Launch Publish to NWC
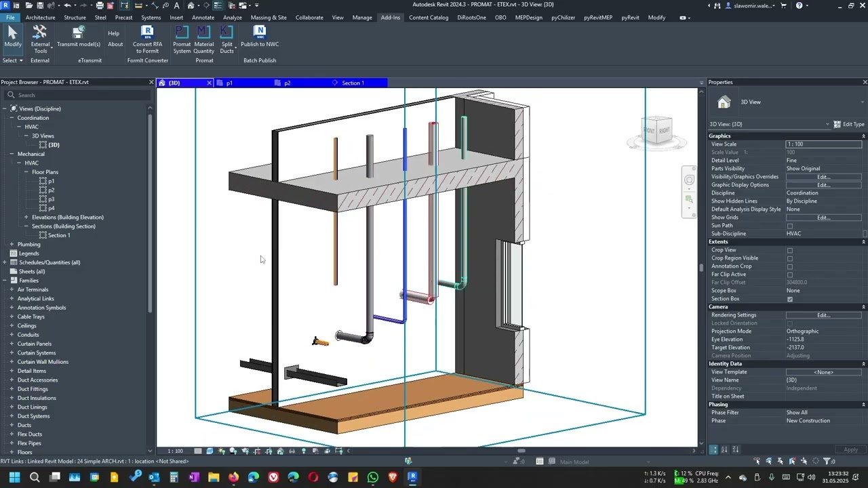The width and height of the screenshot is (868, 488). [260, 37]
